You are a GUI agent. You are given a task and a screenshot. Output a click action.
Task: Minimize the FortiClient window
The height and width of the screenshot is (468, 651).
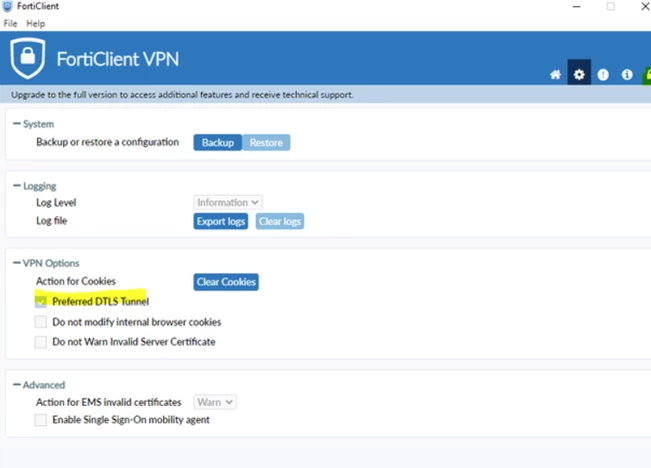576,7
